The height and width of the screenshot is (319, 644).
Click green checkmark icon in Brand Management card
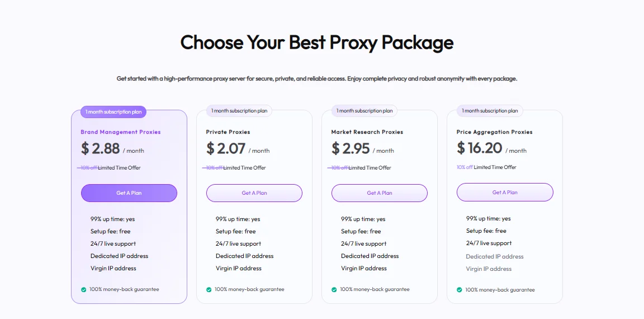click(83, 289)
